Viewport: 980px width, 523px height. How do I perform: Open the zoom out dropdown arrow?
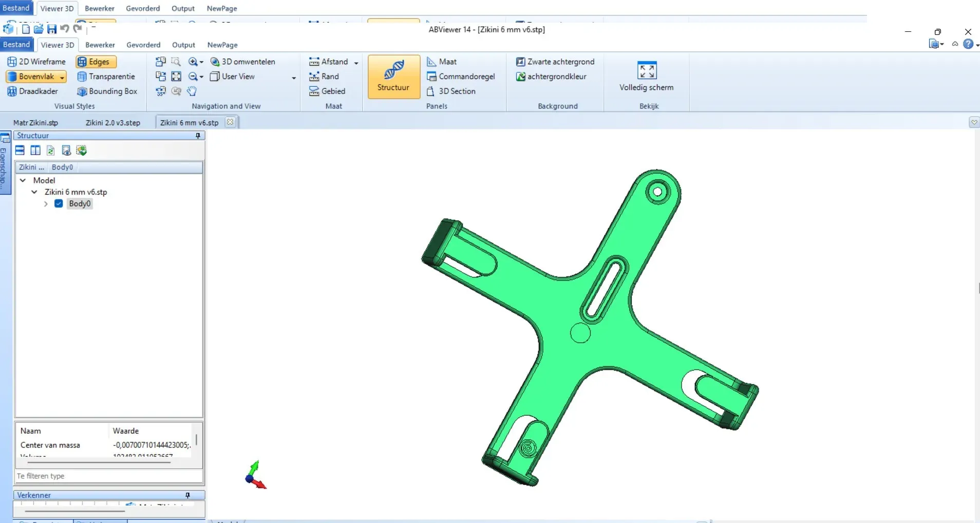coord(201,77)
